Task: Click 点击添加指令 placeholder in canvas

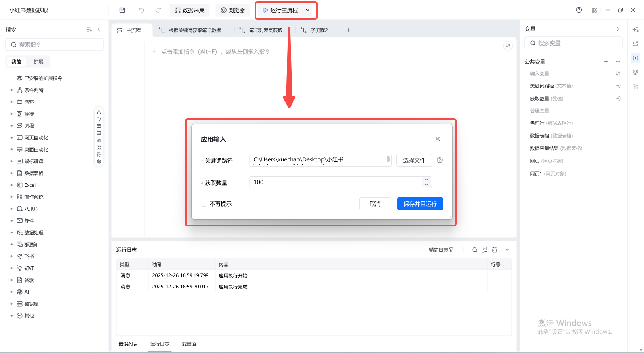Action: [211, 52]
